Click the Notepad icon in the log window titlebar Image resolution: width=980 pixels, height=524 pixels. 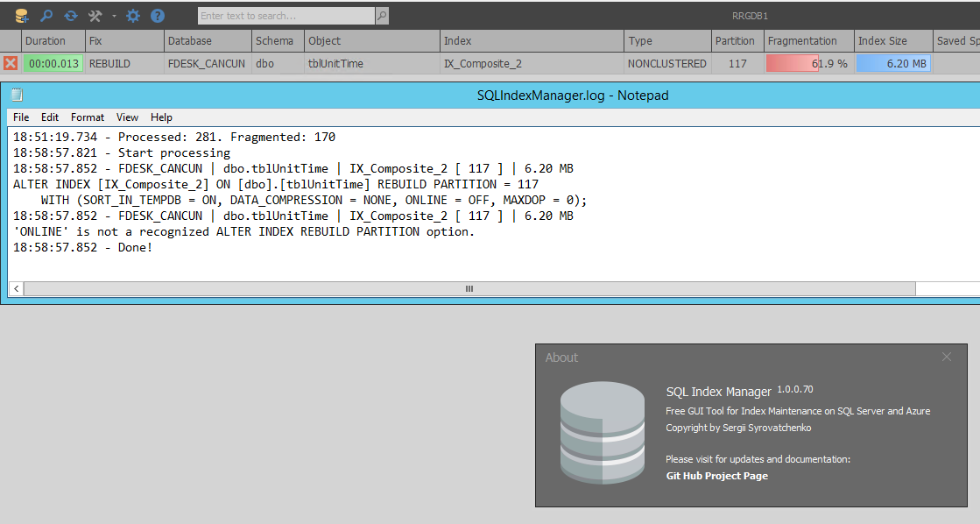[x=16, y=95]
